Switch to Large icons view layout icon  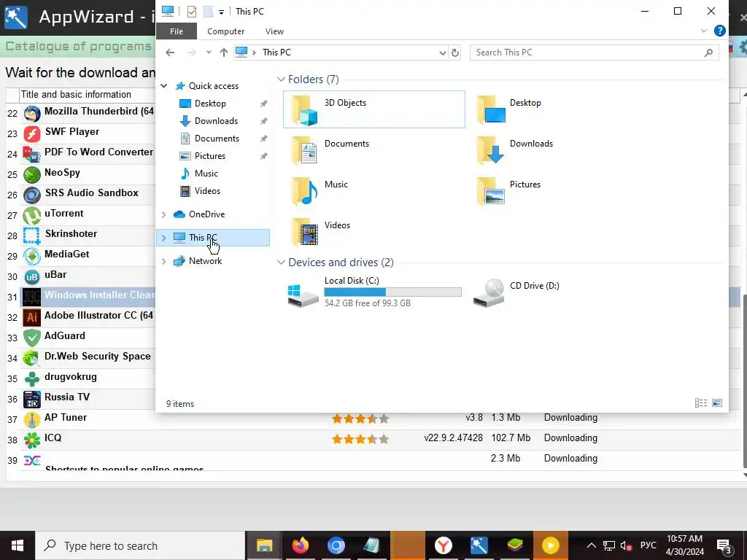(717, 402)
